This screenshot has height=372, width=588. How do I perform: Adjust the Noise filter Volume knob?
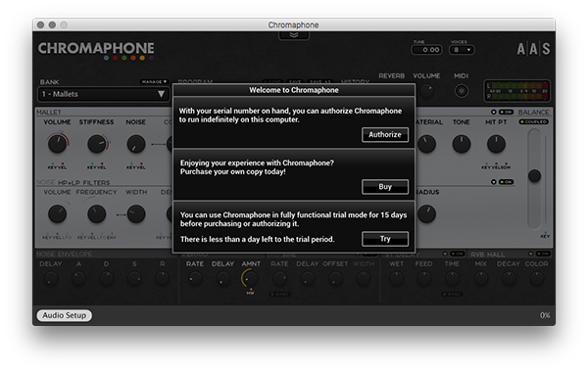pyautogui.click(x=58, y=214)
